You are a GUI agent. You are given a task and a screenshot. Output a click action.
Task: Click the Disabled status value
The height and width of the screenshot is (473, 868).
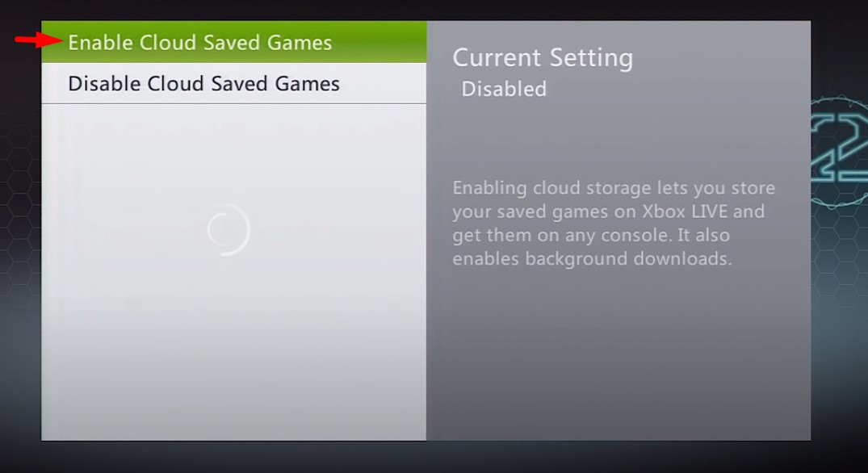tap(504, 89)
